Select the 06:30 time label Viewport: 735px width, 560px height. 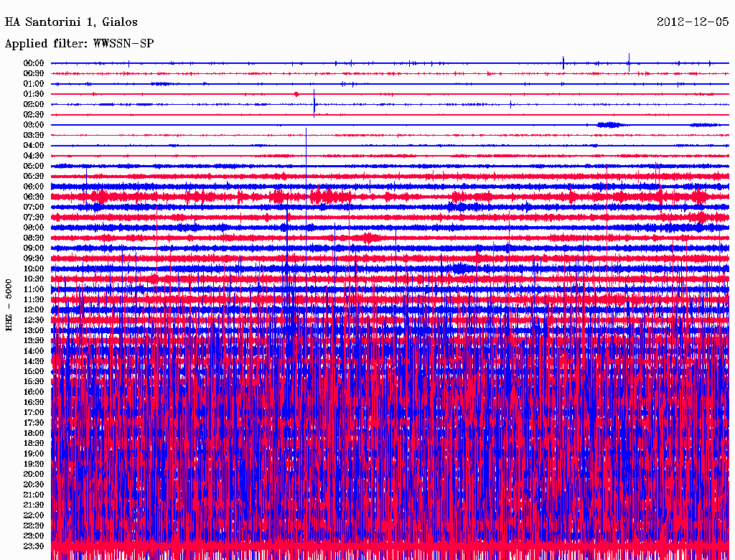[x=34, y=197]
